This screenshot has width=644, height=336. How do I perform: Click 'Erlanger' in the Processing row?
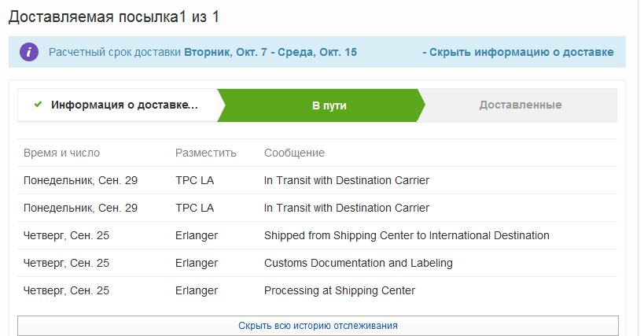coord(196,290)
